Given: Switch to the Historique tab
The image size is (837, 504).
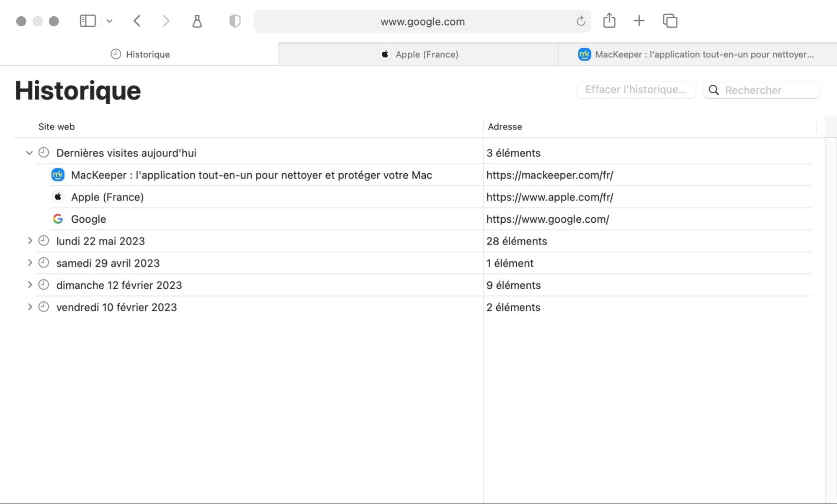Looking at the screenshot, I should point(139,54).
